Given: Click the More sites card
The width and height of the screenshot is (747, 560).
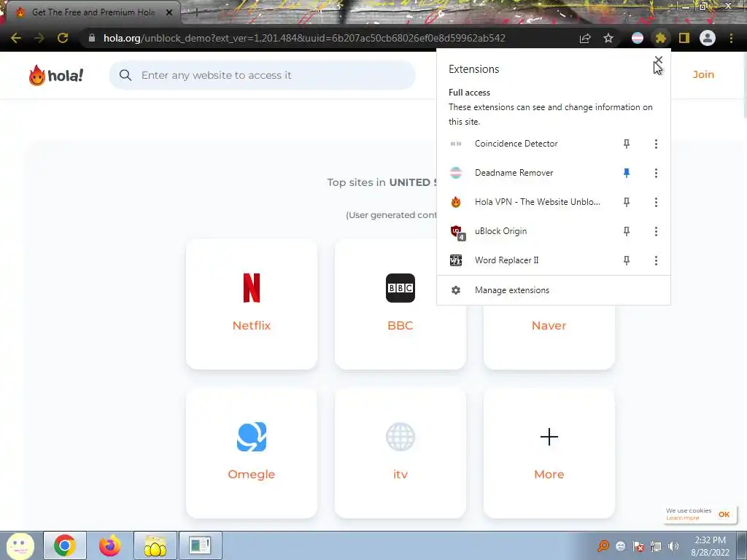Looking at the screenshot, I should tap(549, 453).
